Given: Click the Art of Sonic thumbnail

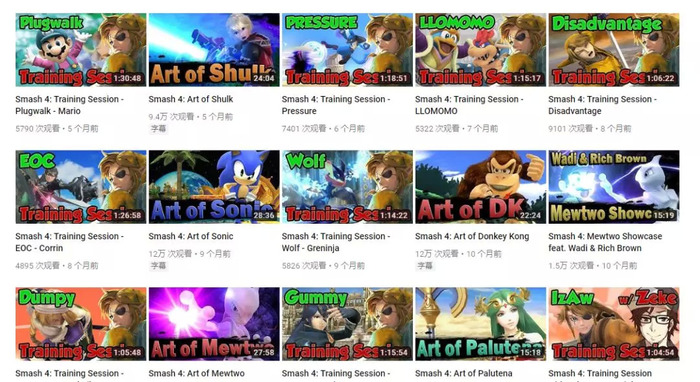Looking at the screenshot, I should pyautogui.click(x=214, y=187).
